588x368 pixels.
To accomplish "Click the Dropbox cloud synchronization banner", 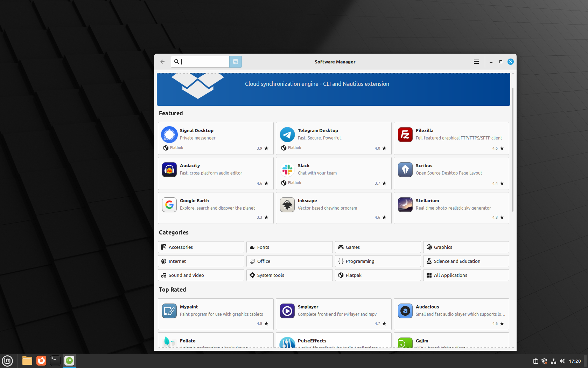I will (x=334, y=89).
